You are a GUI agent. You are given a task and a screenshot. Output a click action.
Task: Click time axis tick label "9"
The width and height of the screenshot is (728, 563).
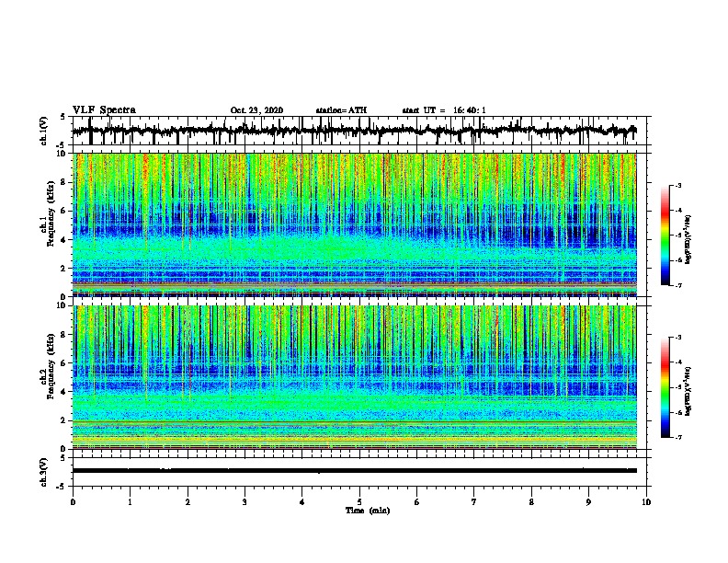click(x=588, y=502)
